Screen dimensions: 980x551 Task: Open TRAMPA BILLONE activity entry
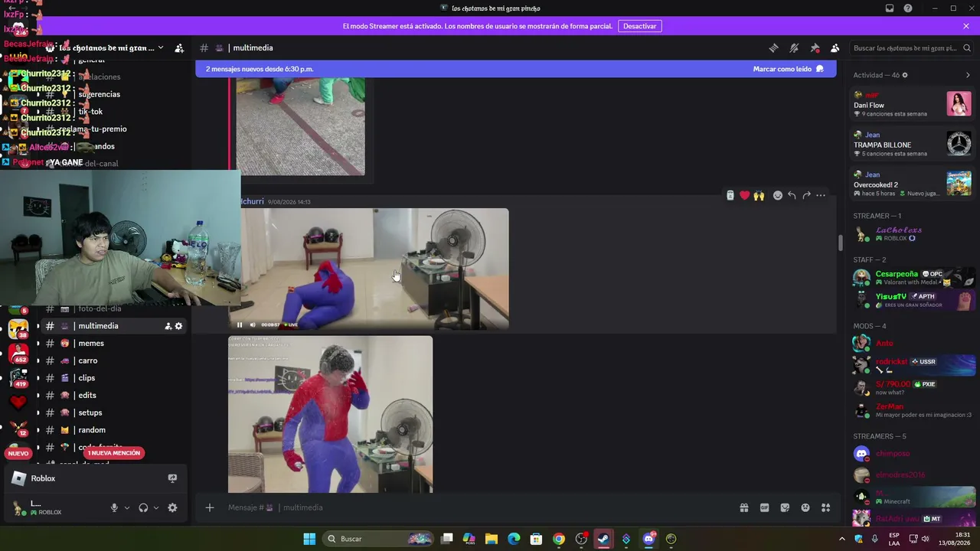click(912, 144)
